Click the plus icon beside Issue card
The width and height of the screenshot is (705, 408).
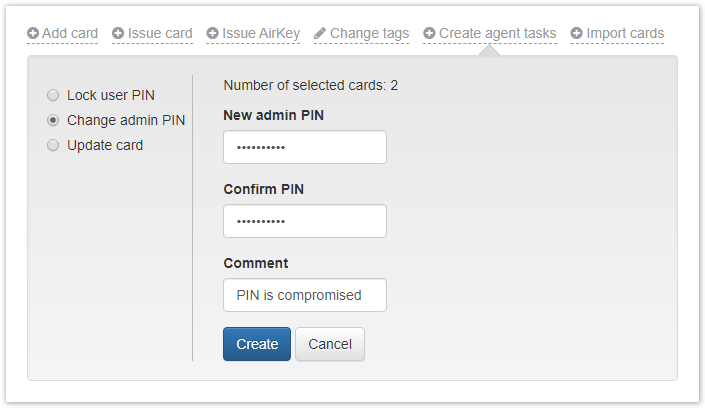pyautogui.click(x=119, y=33)
